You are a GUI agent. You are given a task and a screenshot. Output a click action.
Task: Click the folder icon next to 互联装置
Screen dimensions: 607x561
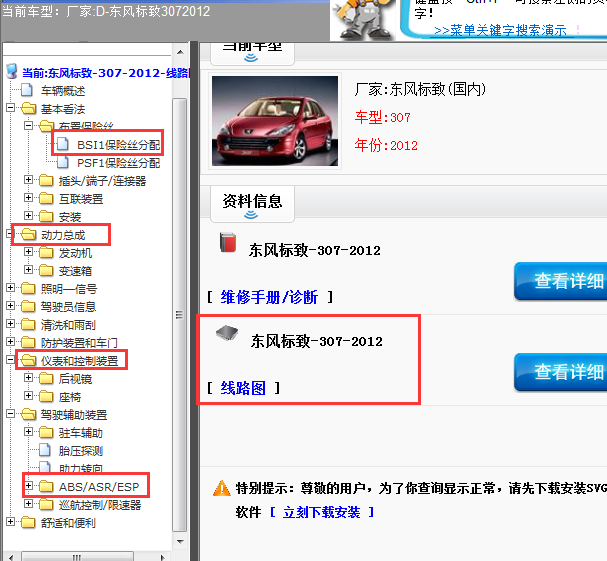pyautogui.click(x=46, y=199)
